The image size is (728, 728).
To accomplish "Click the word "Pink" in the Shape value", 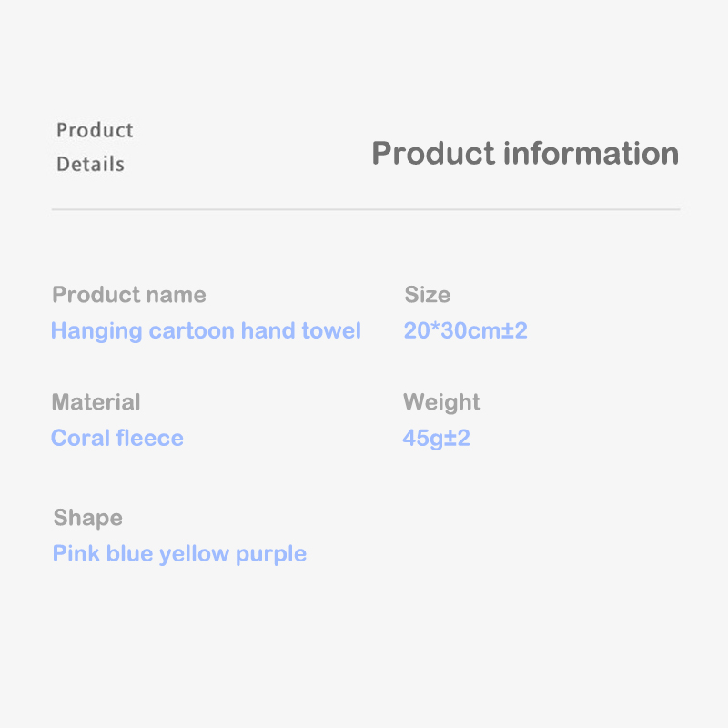I will click(x=76, y=553).
